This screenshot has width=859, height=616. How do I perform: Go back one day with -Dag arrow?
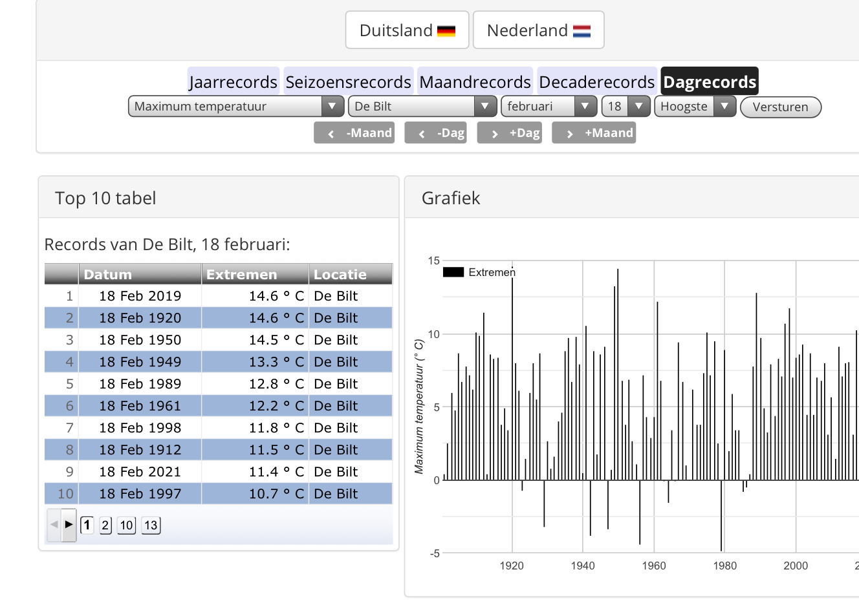pyautogui.click(x=435, y=133)
